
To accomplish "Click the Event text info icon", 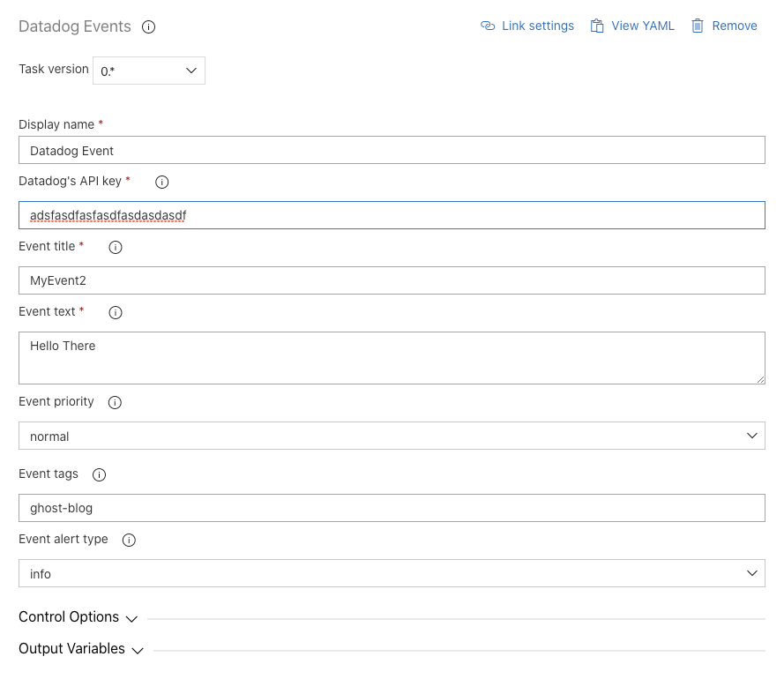I will pyautogui.click(x=116, y=312).
